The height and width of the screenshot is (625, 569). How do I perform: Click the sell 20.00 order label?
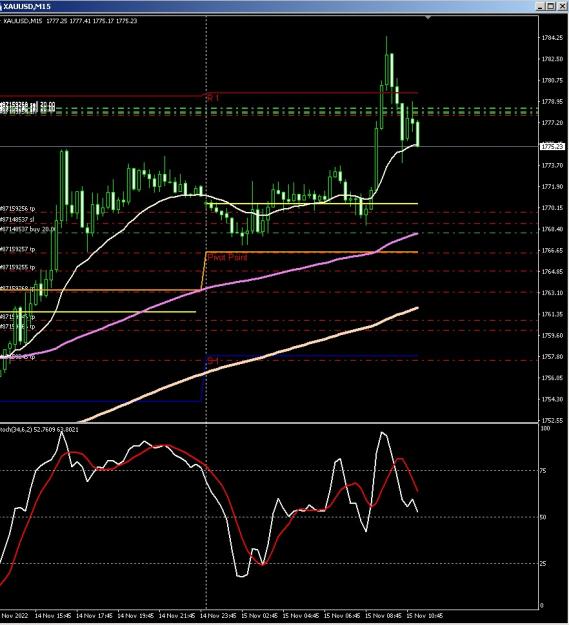(27, 104)
